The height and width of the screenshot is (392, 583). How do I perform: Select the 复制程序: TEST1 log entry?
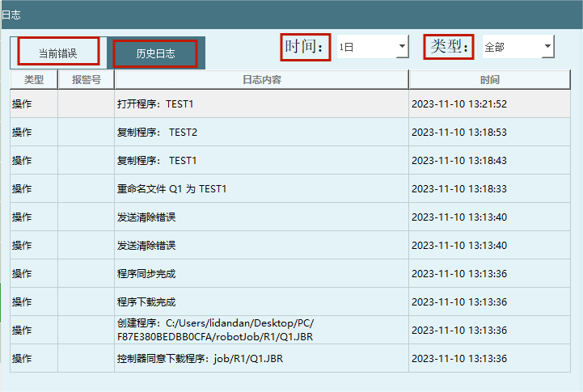coord(261,161)
